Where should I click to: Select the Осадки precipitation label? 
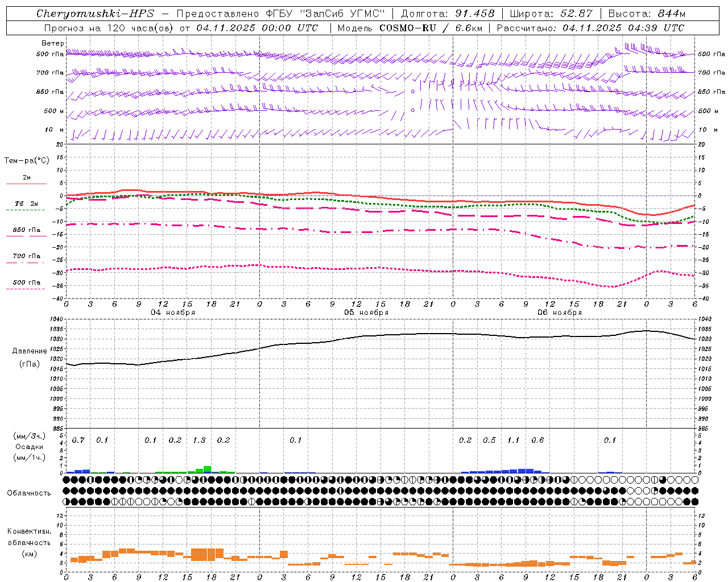coord(29,447)
